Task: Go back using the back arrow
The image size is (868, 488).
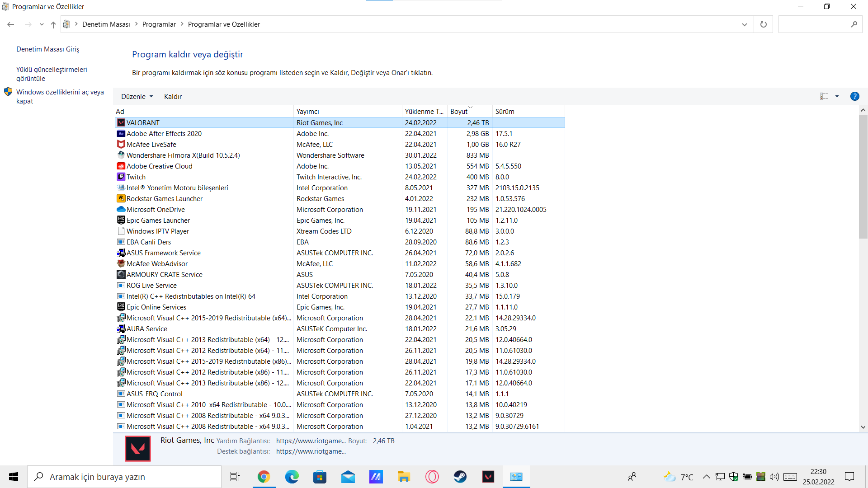Action: tap(11, 24)
